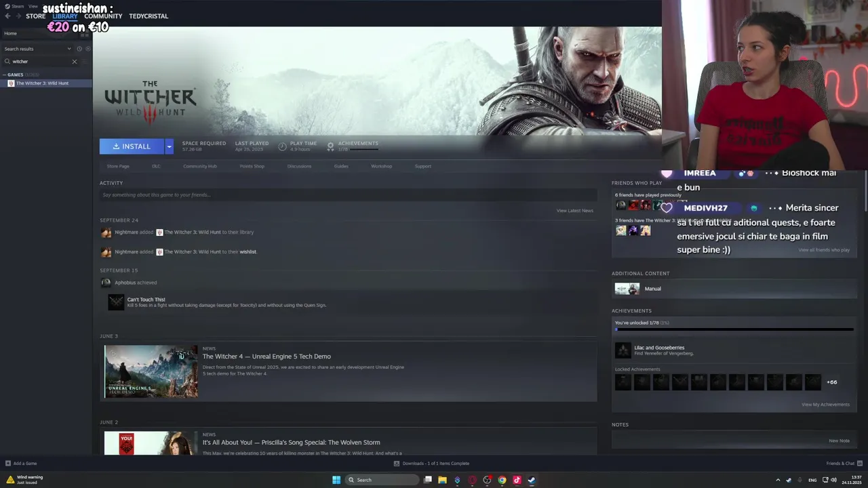Screen dimensions: 868x488
Task: Click the Windows taskbar Search box
Action: [x=382, y=480]
